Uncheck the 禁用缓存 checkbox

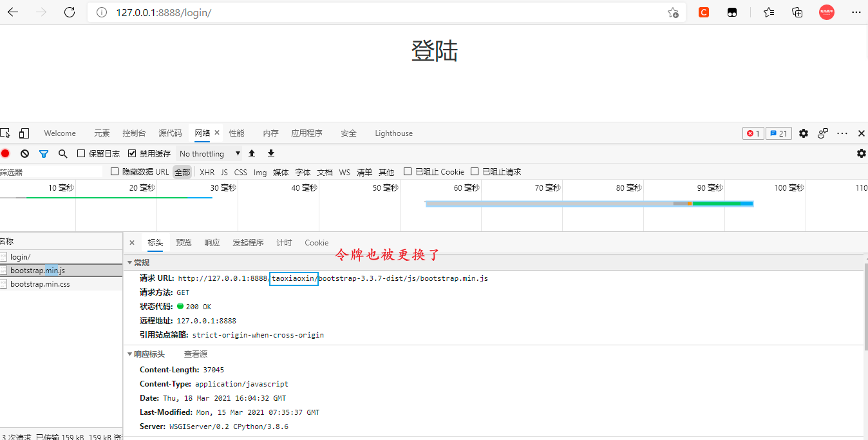pyautogui.click(x=132, y=153)
